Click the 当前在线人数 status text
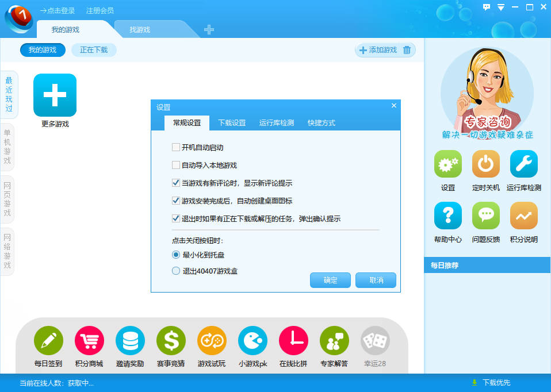Screen dimensions: 551x392 pos(56,383)
